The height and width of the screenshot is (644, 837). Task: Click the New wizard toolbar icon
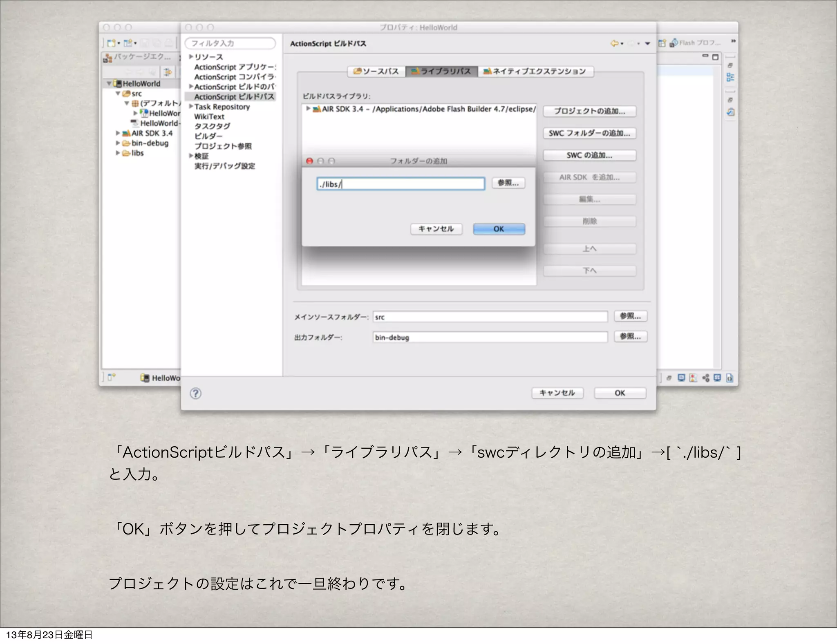[111, 43]
